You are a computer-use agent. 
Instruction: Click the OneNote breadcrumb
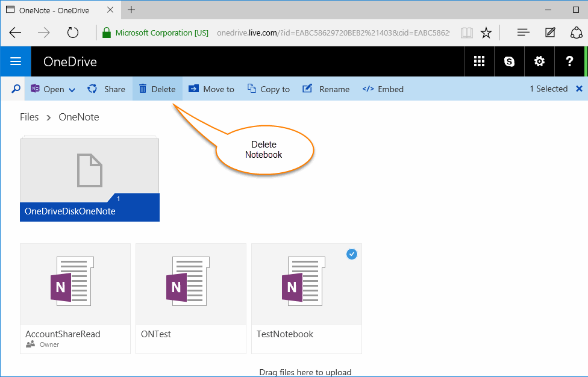(x=79, y=117)
